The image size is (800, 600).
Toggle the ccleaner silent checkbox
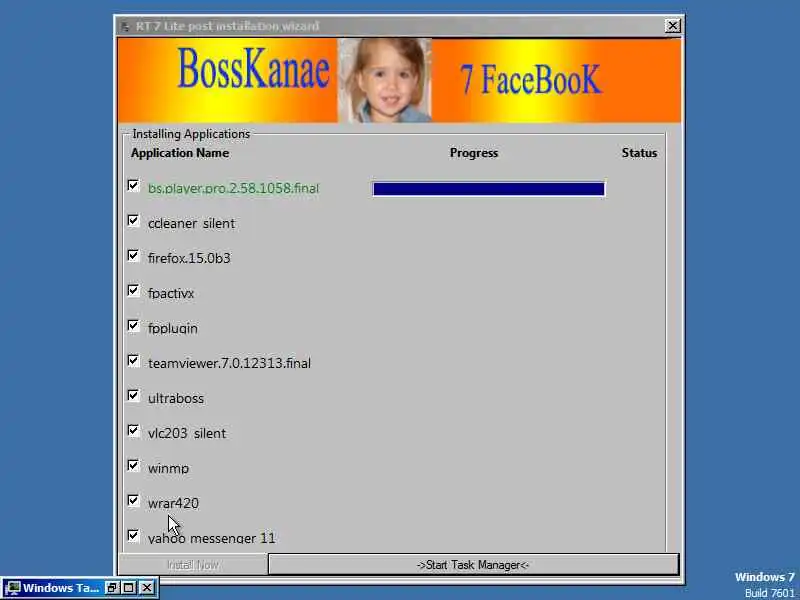[133, 220]
